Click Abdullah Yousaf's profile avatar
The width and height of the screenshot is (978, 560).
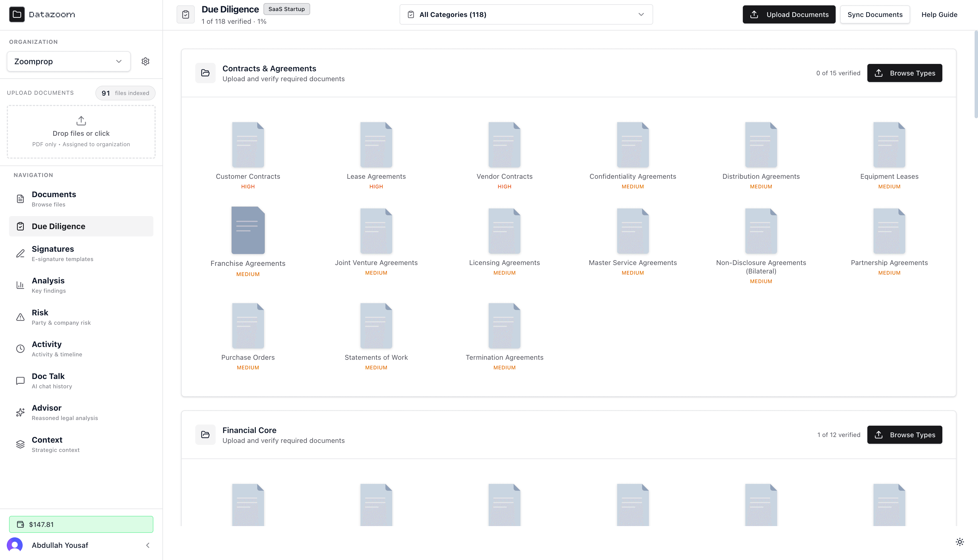point(15,545)
